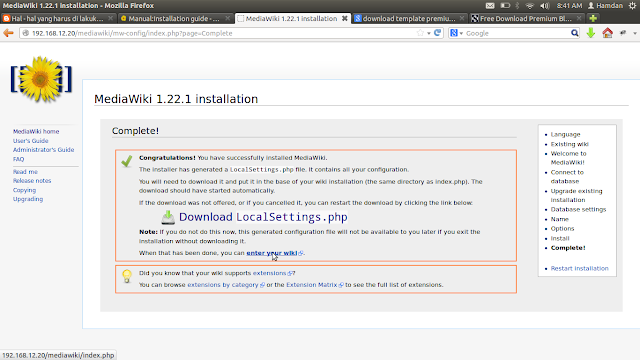Click the bold 'Complete!' step entry
The width and height of the screenshot is (640, 360).
tap(568, 248)
